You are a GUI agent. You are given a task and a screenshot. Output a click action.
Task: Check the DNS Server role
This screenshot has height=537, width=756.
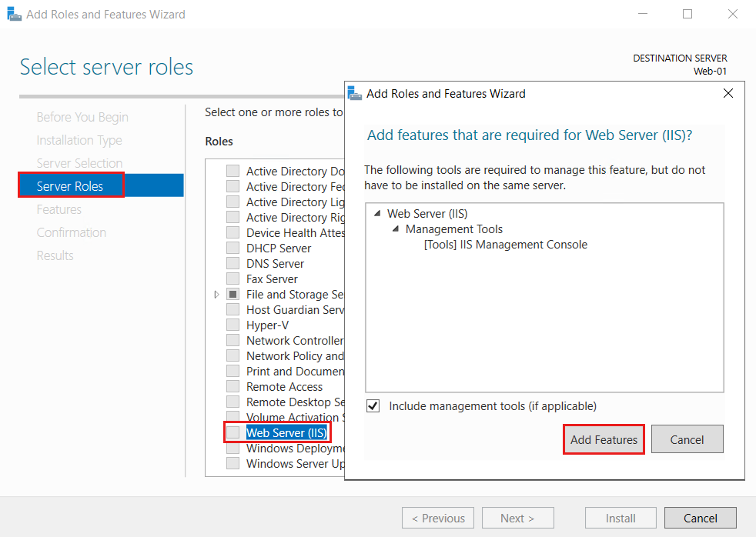coord(232,263)
